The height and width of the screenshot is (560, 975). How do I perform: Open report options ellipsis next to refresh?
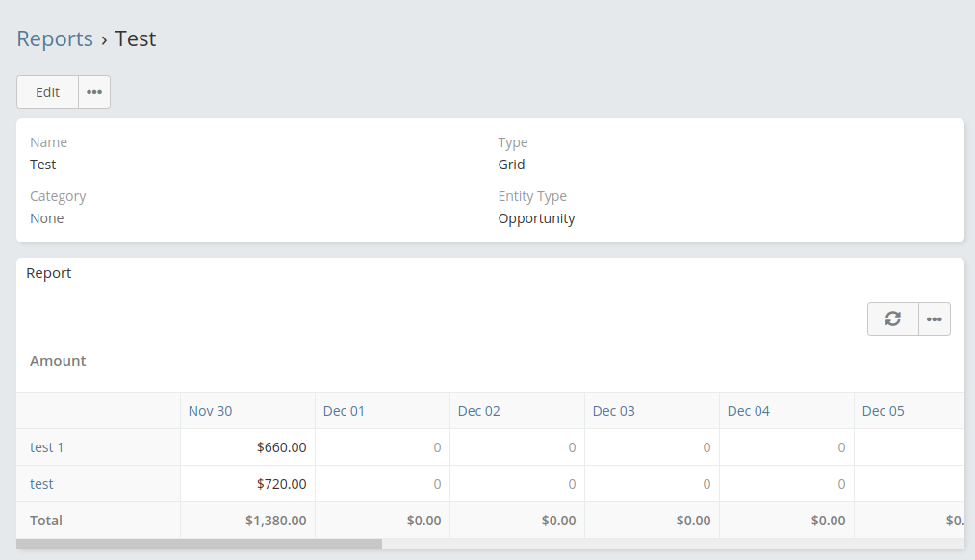935,319
